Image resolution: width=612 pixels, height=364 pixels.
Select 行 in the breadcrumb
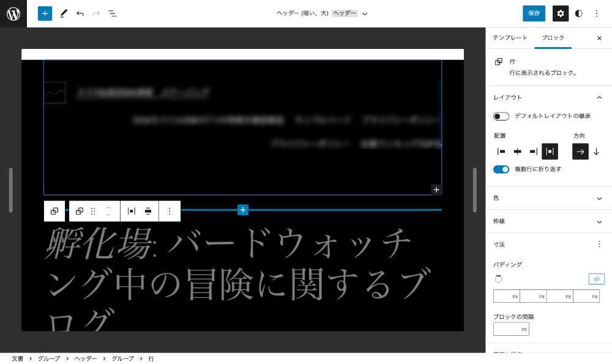pos(151,358)
